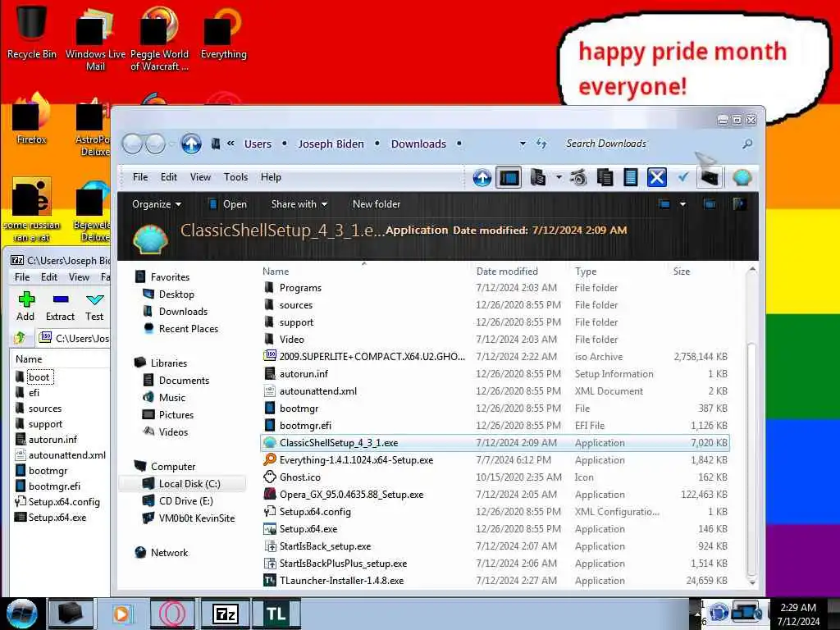The width and height of the screenshot is (840, 630).
Task: Expand the breadcrumb arrow after Users
Action: click(284, 144)
